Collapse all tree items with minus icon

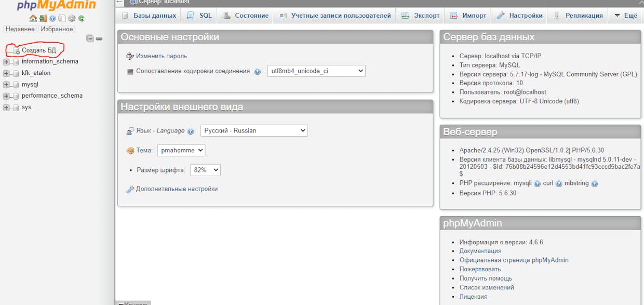[90, 38]
